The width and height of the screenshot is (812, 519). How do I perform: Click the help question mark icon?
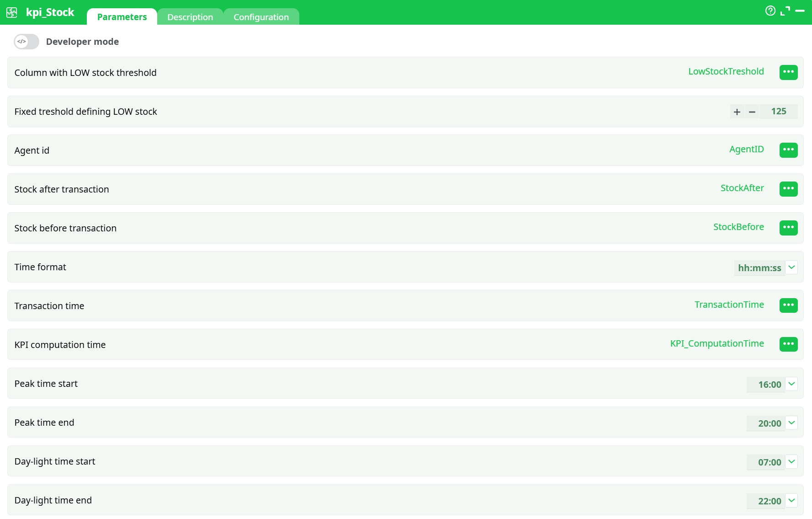(x=770, y=11)
